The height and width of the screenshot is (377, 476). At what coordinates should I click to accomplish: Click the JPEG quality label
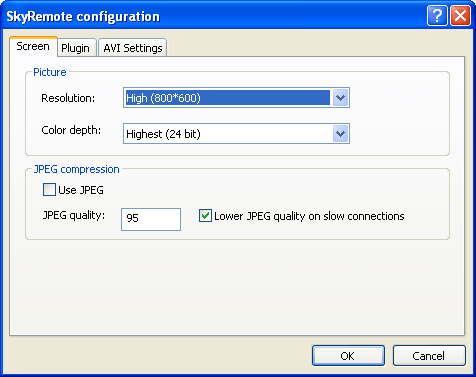coord(74,215)
